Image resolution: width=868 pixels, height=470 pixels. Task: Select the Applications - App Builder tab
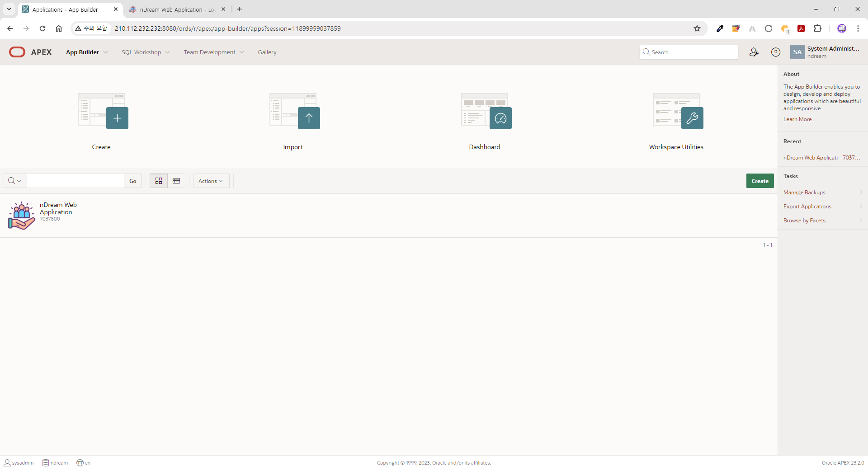65,9
